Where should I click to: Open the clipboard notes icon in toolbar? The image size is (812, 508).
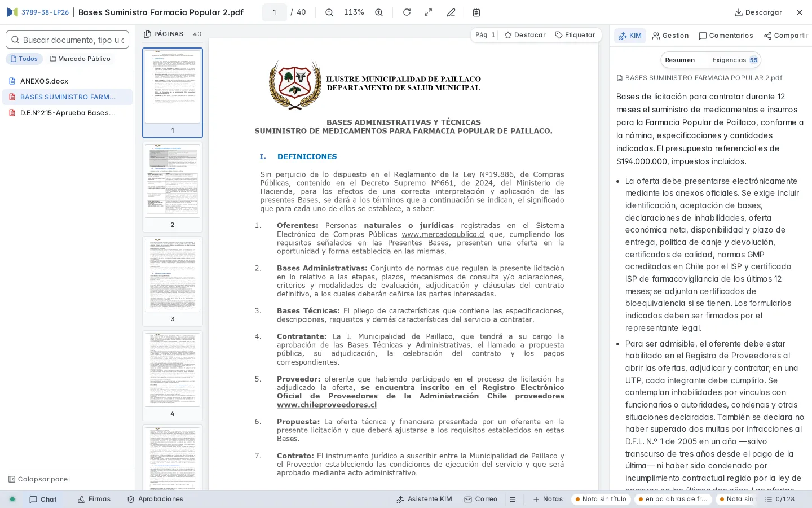coord(476,12)
